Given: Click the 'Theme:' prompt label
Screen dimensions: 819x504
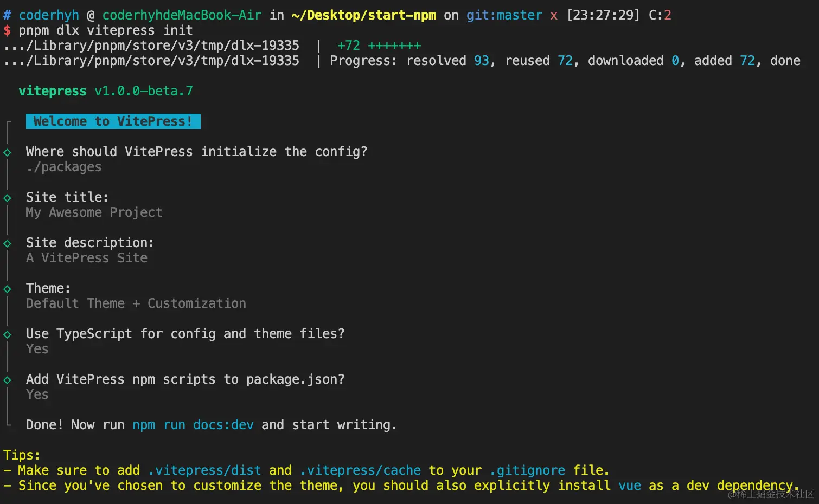Looking at the screenshot, I should click(x=48, y=288).
